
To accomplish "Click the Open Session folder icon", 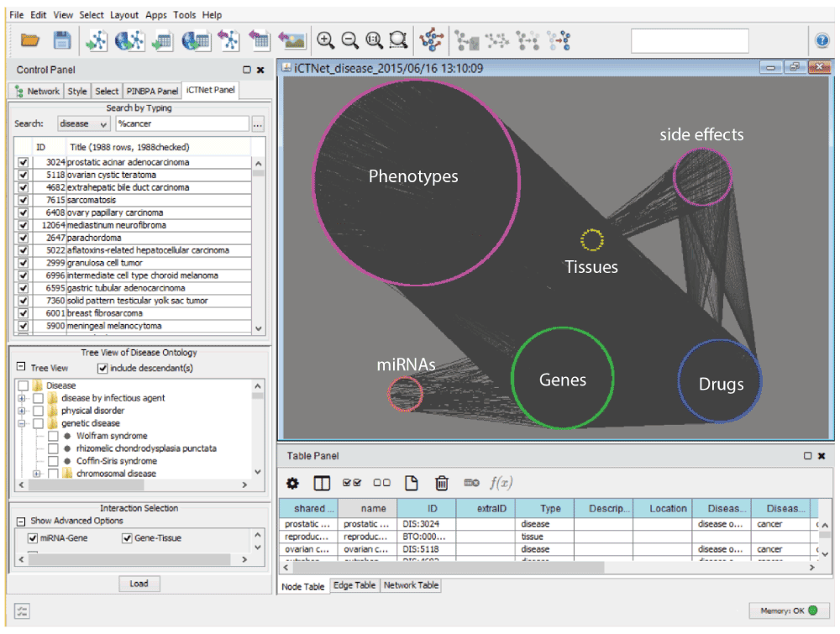I will click(x=30, y=39).
